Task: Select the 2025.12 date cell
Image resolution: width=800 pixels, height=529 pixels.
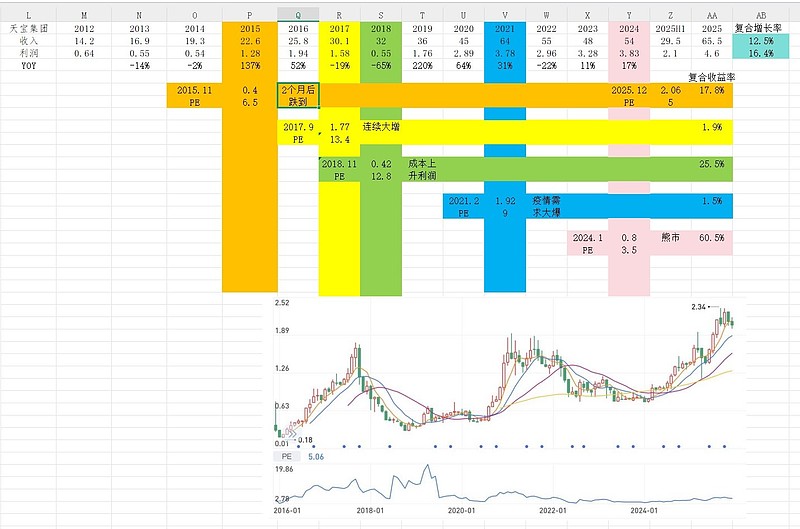Action: [629, 90]
